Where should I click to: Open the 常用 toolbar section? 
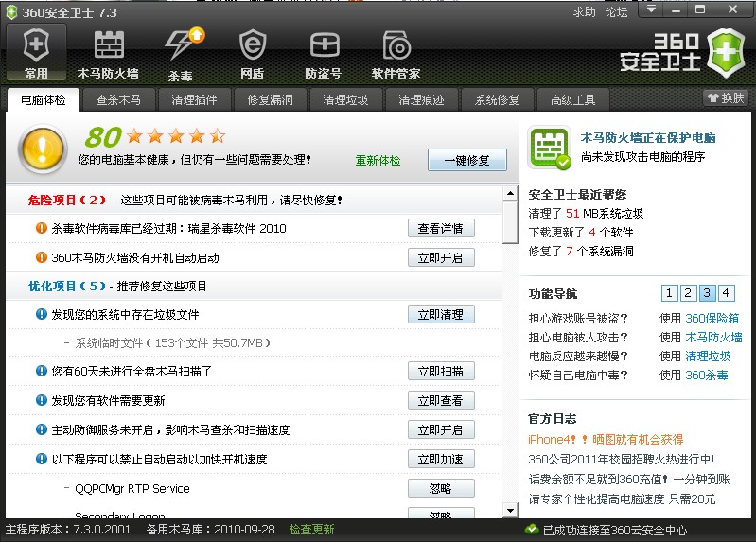point(36,53)
